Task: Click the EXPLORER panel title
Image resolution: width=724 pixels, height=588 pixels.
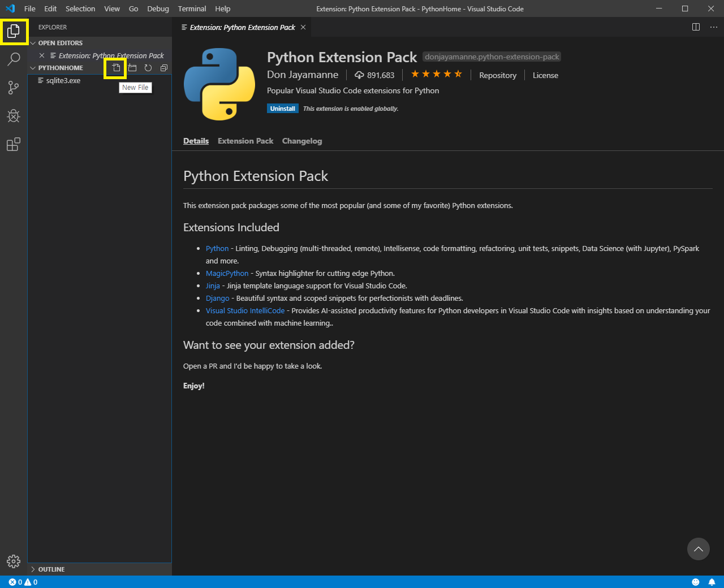Action: pyautogui.click(x=53, y=27)
